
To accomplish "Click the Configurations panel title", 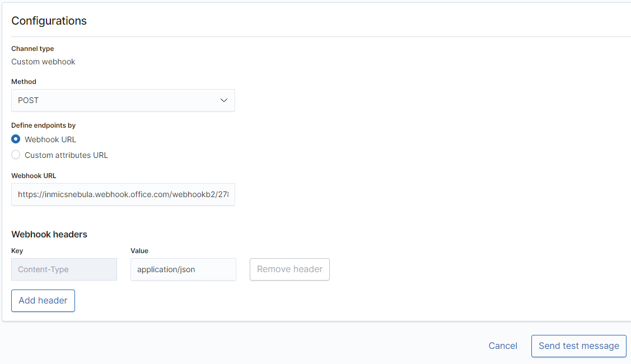I will (x=49, y=21).
